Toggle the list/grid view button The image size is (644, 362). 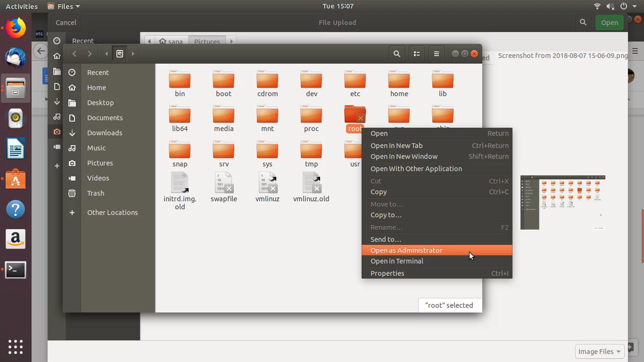tap(417, 54)
